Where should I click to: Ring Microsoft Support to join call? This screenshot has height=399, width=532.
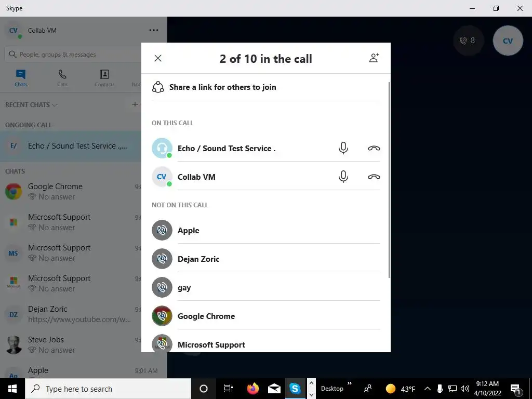point(162,343)
